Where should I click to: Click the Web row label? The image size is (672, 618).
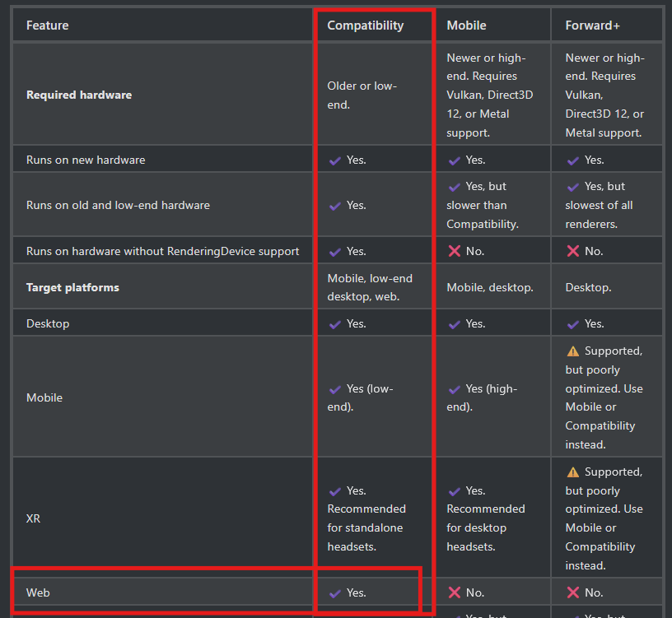tap(38, 592)
